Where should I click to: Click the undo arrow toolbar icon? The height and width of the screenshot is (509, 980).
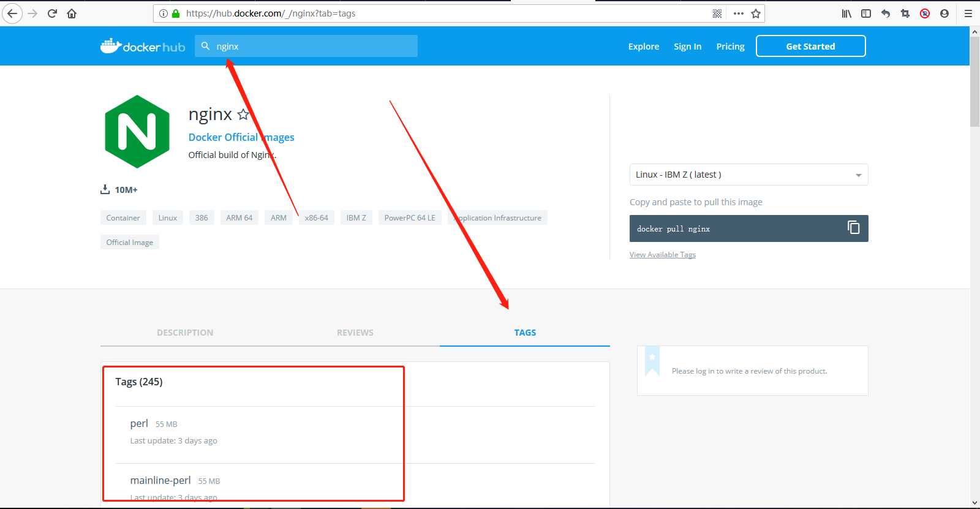coord(886,13)
